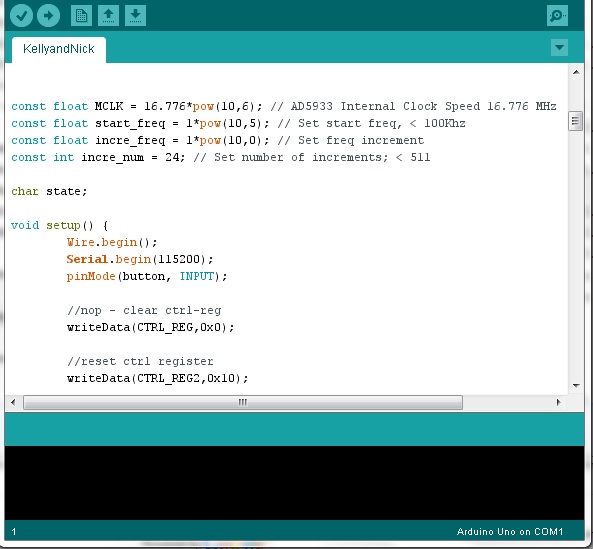Click the 'Set start freq, < 100Khz' comment
Viewport: 593px width, 549px height.
(x=382, y=124)
